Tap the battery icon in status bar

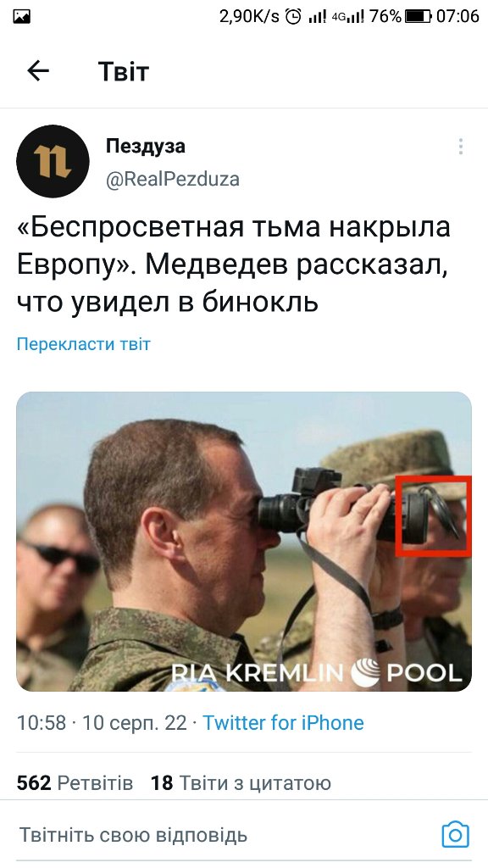(418, 17)
